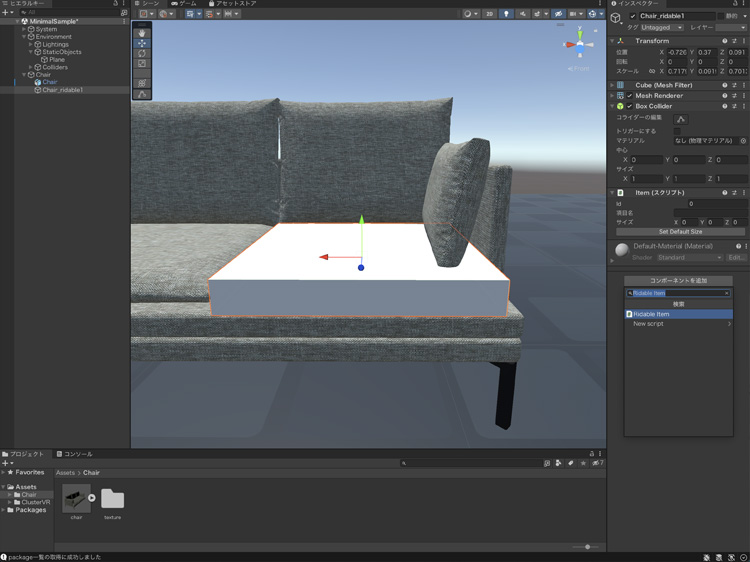Screen dimensions: 750x562
Task: Expand the Colliders item in hierarchy
Action: click(31, 67)
